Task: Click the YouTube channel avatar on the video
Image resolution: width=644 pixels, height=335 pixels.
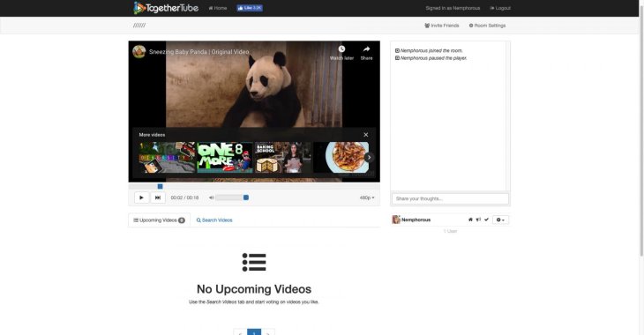Action: (139, 52)
